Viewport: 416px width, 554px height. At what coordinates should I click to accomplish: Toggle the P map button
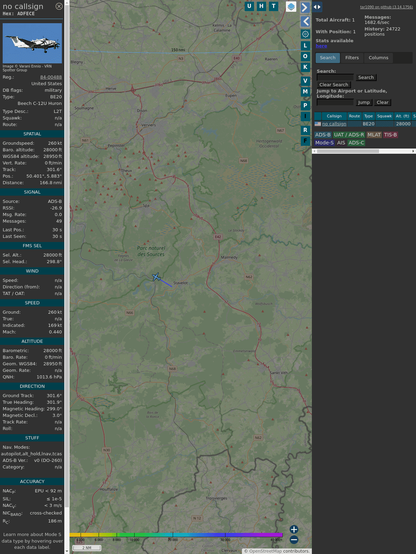coord(305,105)
